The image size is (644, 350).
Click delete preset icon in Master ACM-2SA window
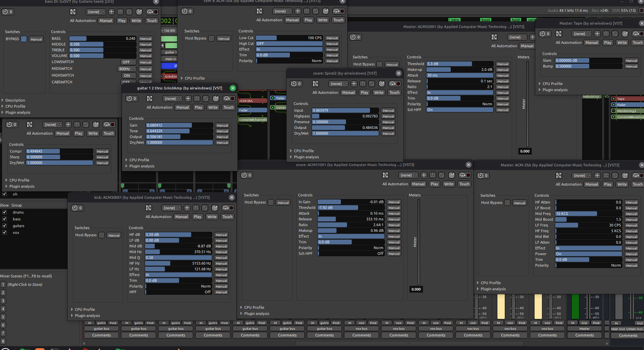coord(615,176)
